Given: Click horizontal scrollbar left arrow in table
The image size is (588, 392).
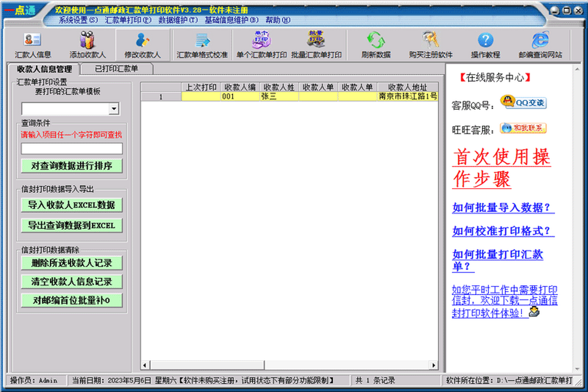Looking at the screenshot, I should coord(145,366).
